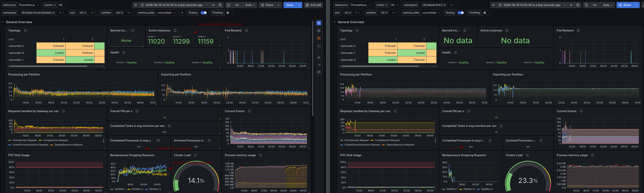
Task: Shift time range backward in right dashboard
Action: click(493, 5)
